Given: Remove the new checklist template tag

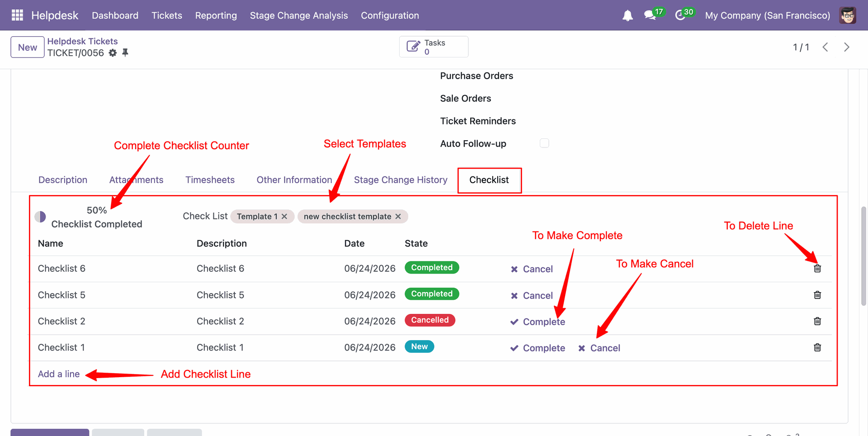Looking at the screenshot, I should coord(398,217).
